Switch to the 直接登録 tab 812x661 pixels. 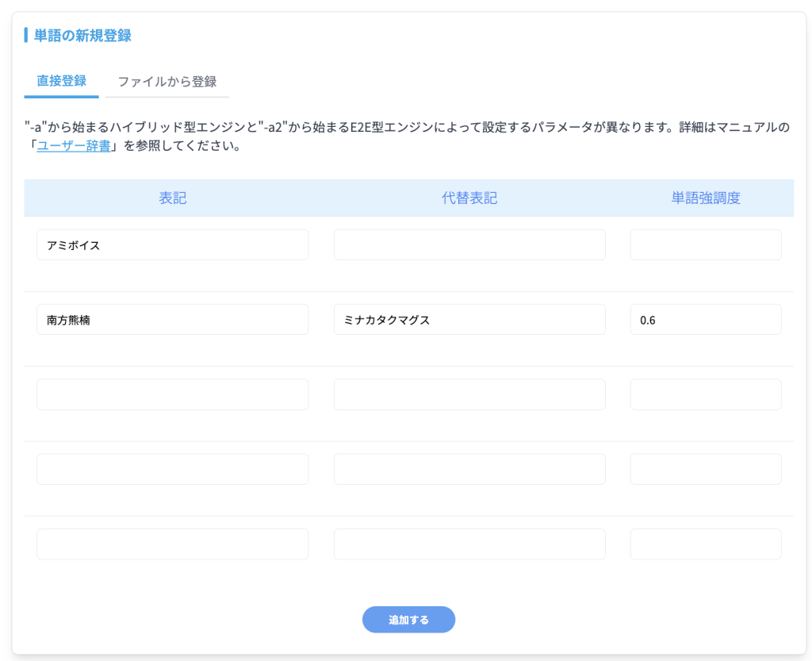point(62,81)
